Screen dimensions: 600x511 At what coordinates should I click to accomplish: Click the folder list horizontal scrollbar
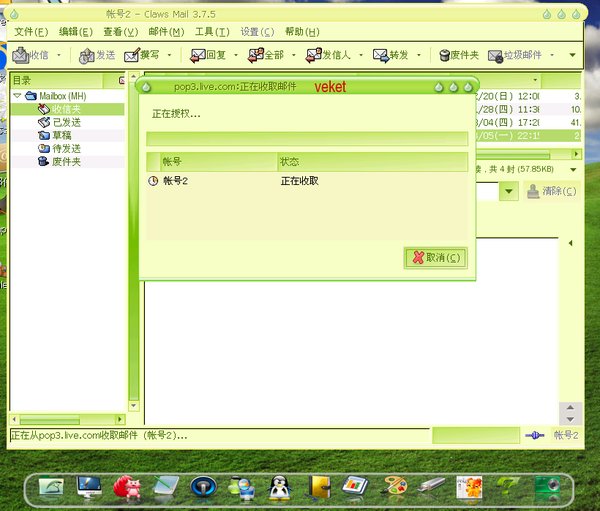pos(67,420)
